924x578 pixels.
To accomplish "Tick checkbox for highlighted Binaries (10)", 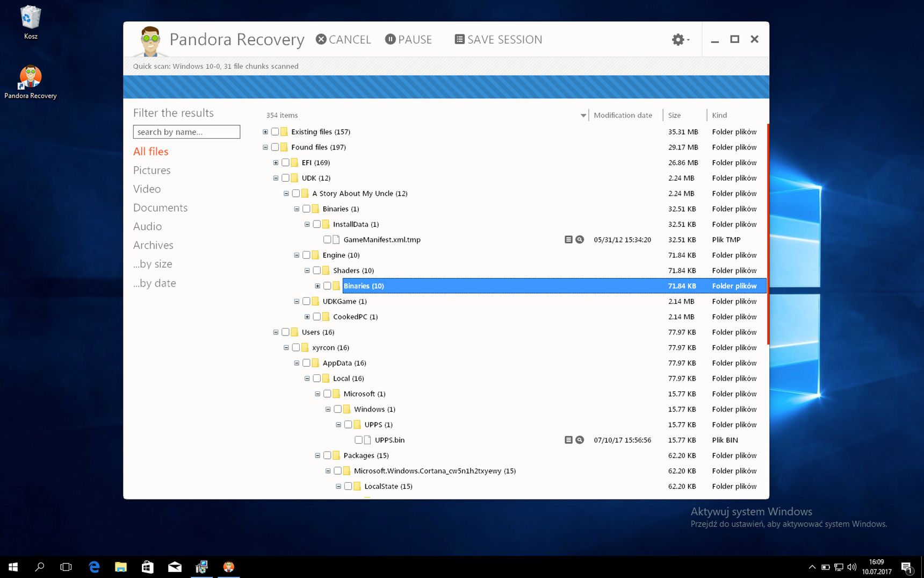I will coord(327,286).
